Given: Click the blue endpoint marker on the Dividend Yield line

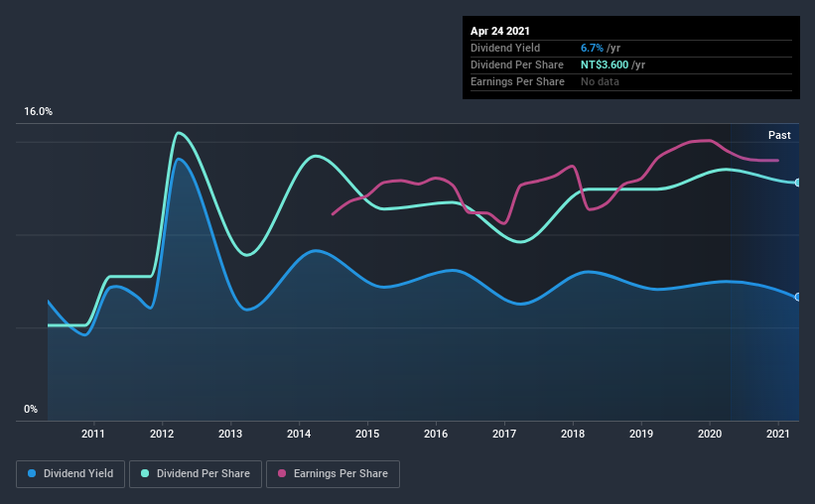Looking at the screenshot, I should [x=798, y=298].
